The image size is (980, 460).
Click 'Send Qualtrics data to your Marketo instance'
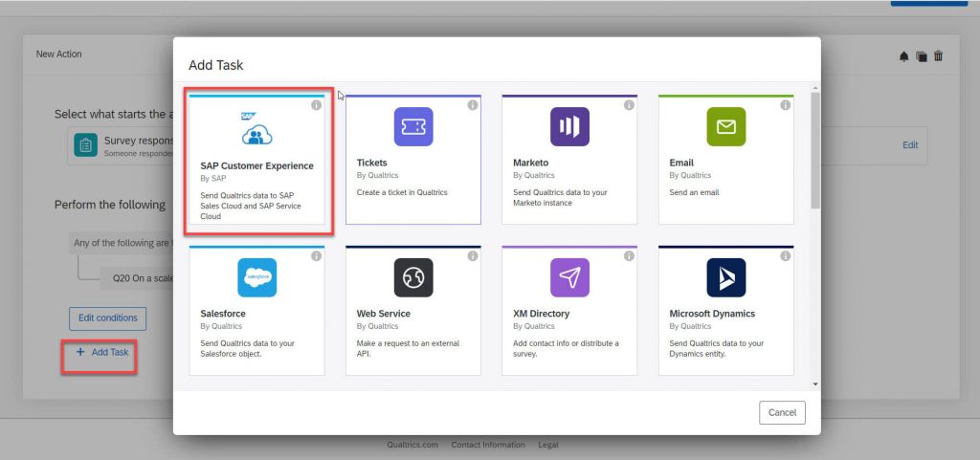tap(560, 197)
